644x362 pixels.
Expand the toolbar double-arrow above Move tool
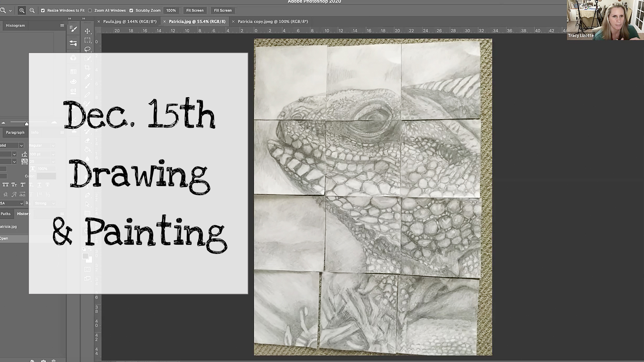tap(84, 18)
